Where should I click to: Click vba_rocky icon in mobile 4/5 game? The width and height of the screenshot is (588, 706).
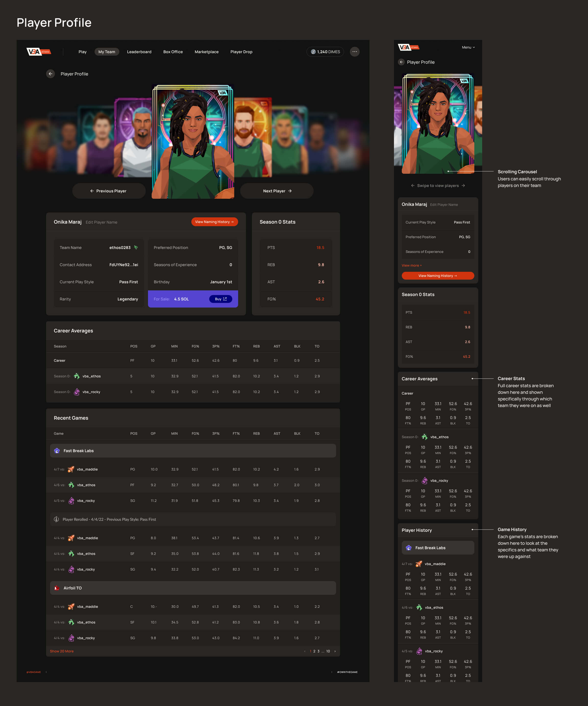click(419, 651)
